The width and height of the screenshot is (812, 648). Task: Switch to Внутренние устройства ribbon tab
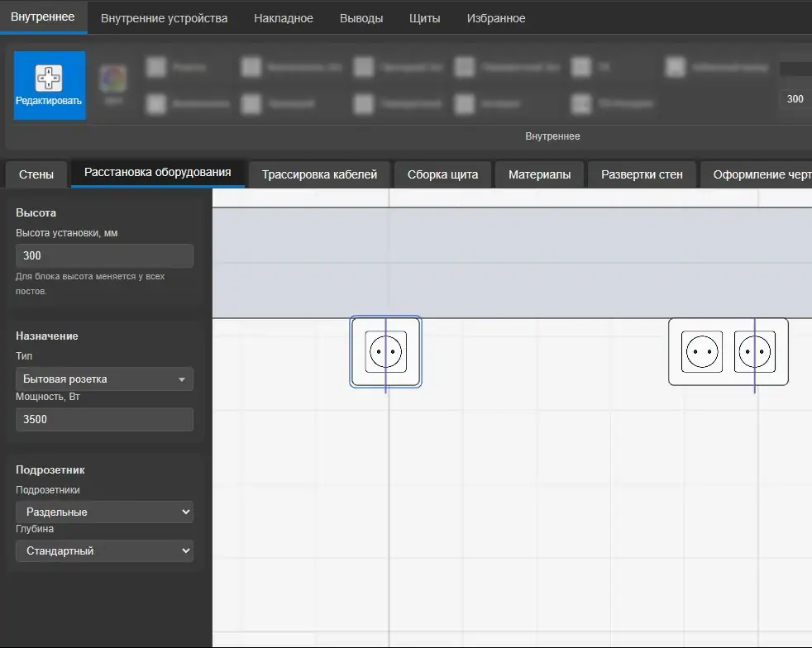(165, 18)
